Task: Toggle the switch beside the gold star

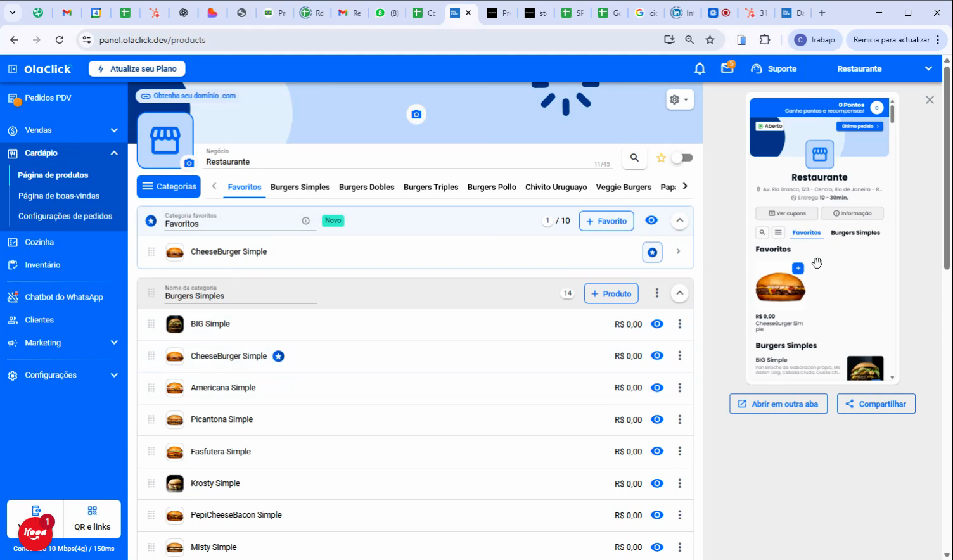Action: [x=682, y=158]
